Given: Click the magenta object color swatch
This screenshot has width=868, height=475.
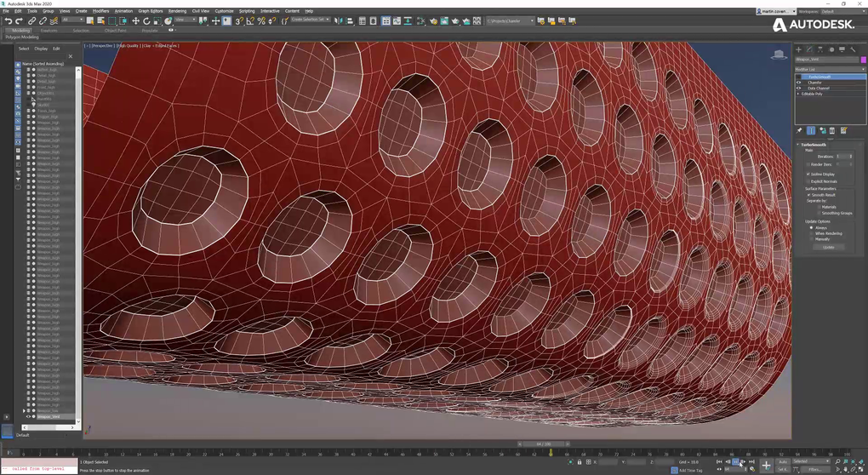Looking at the screenshot, I should (x=863, y=60).
